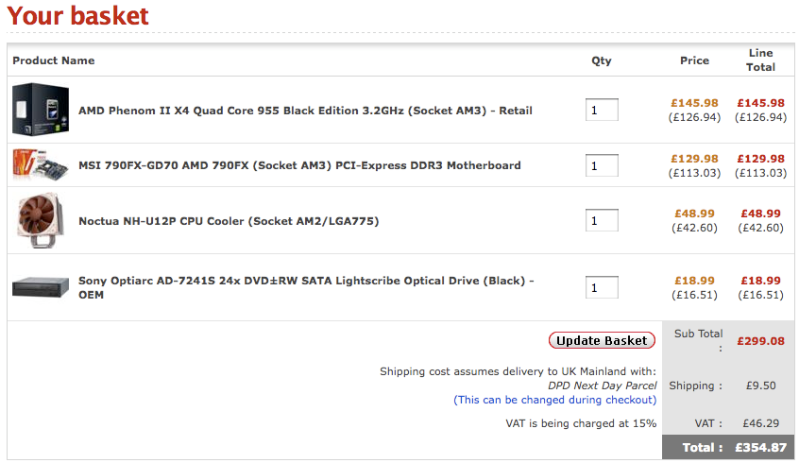This screenshot has height=463, width=799.
Task: Focus the Noctua cooler quantity field
Action: pyautogui.click(x=601, y=220)
